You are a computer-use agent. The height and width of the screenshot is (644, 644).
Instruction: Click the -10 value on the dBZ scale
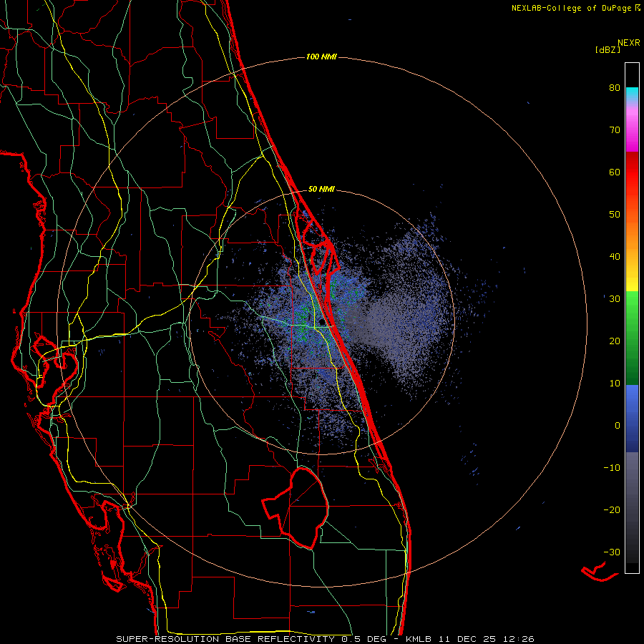tap(612, 468)
